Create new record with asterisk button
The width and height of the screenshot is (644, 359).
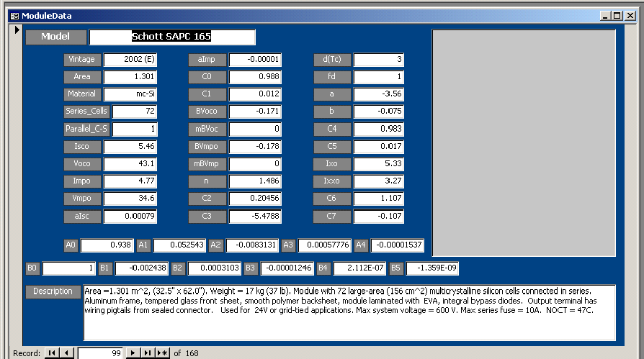tap(162, 353)
